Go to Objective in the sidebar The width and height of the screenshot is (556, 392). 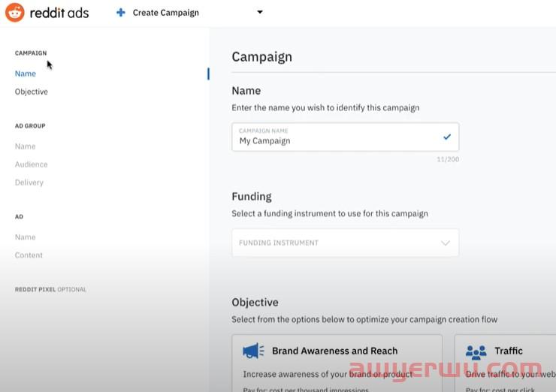[x=32, y=92]
